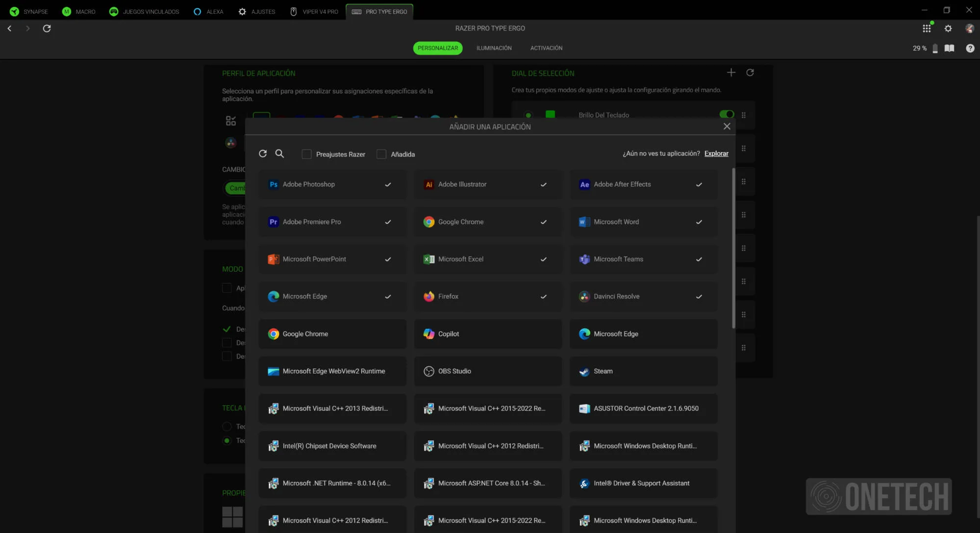
Task: Click the ASUSTOR Control Center icon
Action: [584, 408]
